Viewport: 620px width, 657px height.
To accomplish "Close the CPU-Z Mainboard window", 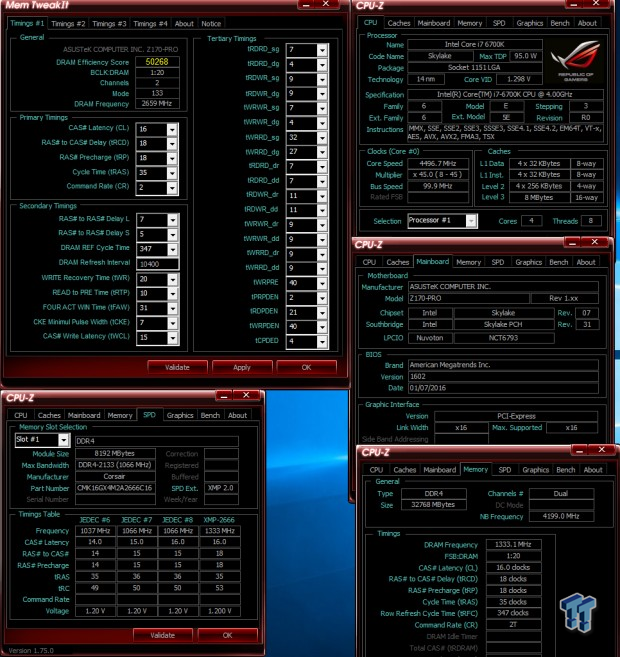I will [x=594, y=242].
